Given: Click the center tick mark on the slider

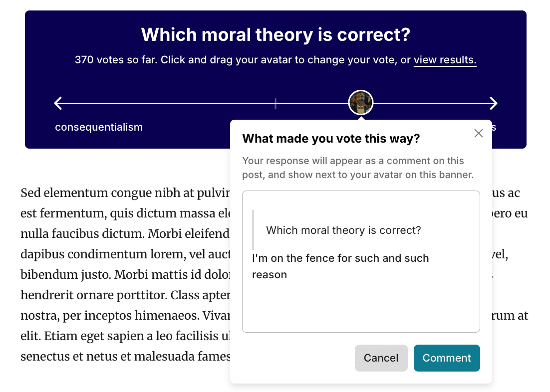Looking at the screenshot, I should [275, 103].
